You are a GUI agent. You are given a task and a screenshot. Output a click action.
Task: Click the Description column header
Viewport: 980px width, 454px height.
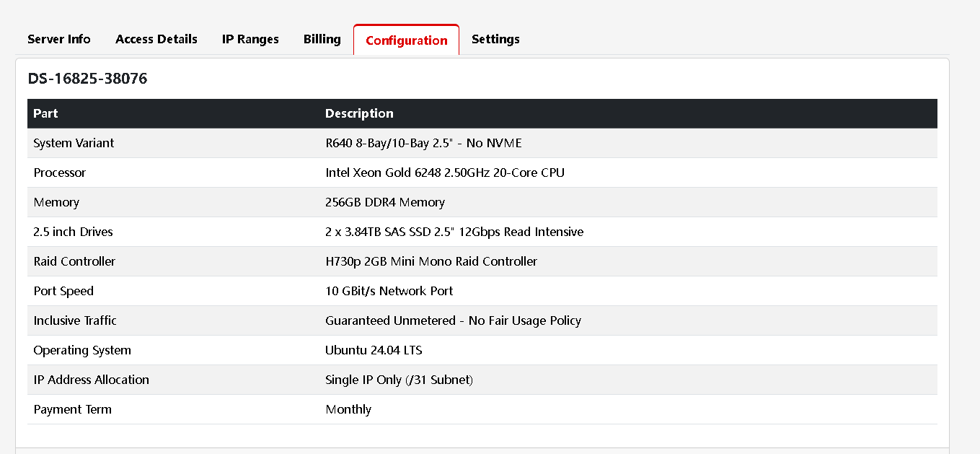point(359,113)
